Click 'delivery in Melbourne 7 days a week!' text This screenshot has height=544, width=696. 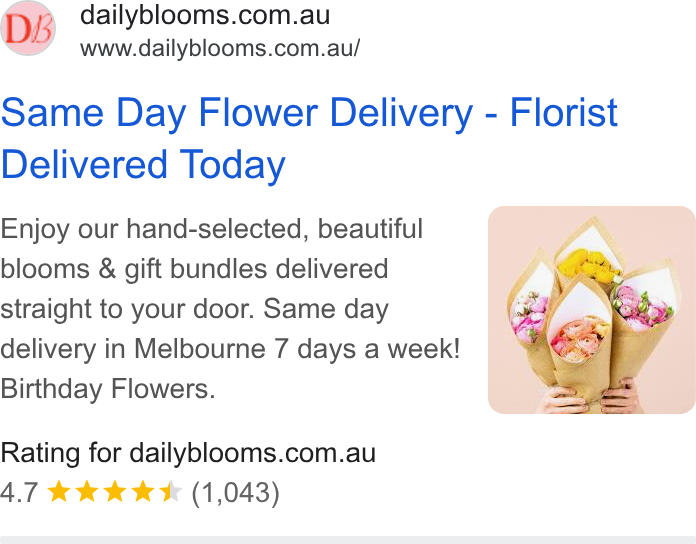tap(230, 349)
